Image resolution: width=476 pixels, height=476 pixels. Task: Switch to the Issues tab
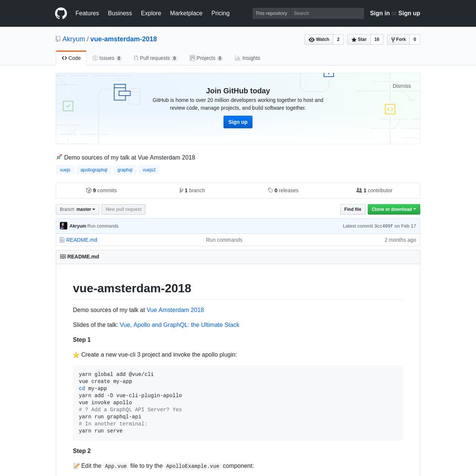[x=107, y=58]
